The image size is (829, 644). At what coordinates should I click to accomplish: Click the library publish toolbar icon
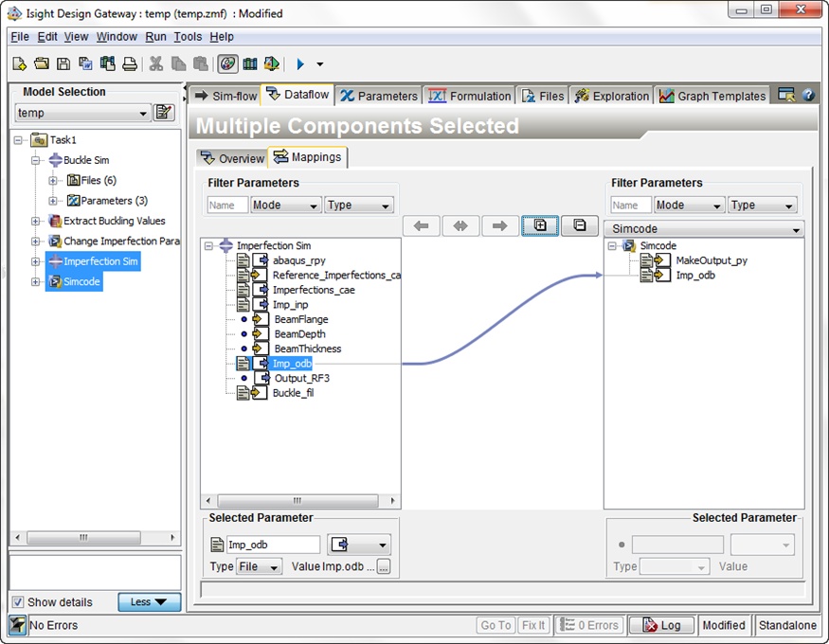click(107, 63)
